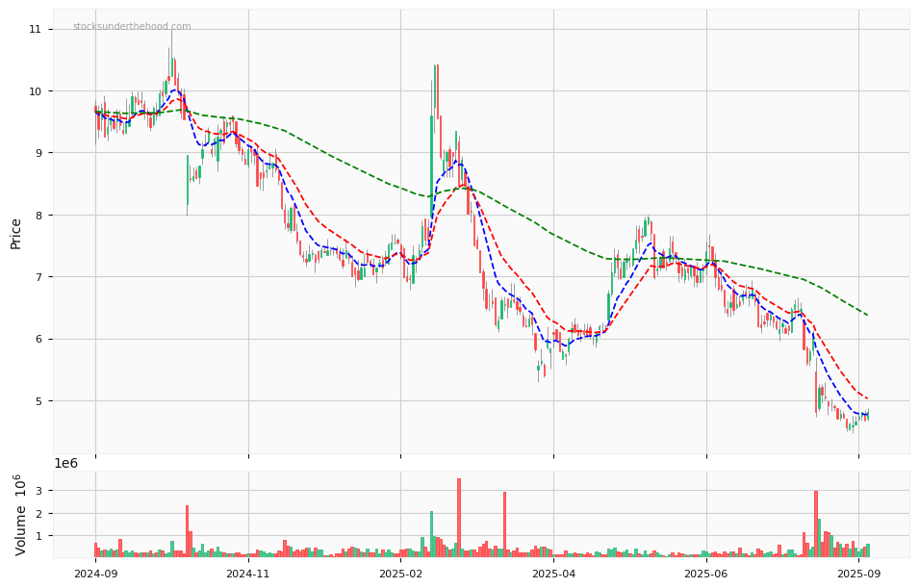Select the 2024-09 date label
The height and width of the screenshot is (588, 919).
(x=95, y=573)
